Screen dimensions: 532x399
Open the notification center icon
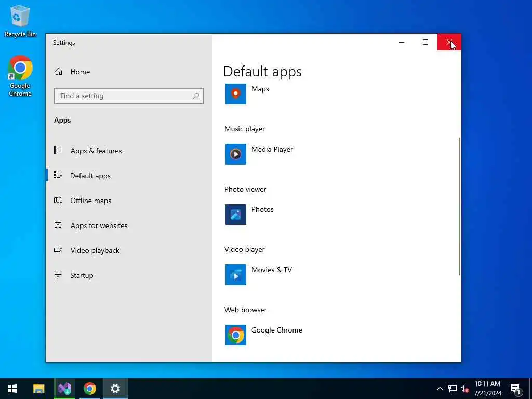click(x=515, y=389)
